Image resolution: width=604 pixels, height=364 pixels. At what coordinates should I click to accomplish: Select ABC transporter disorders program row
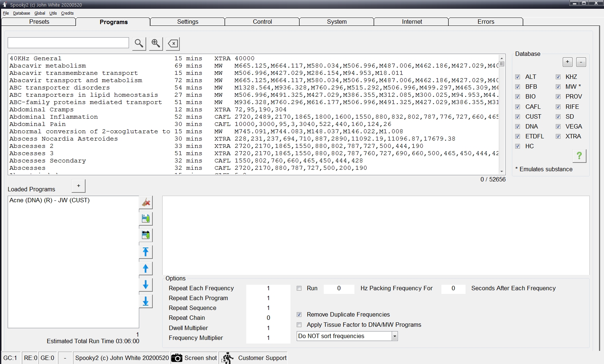(254, 88)
